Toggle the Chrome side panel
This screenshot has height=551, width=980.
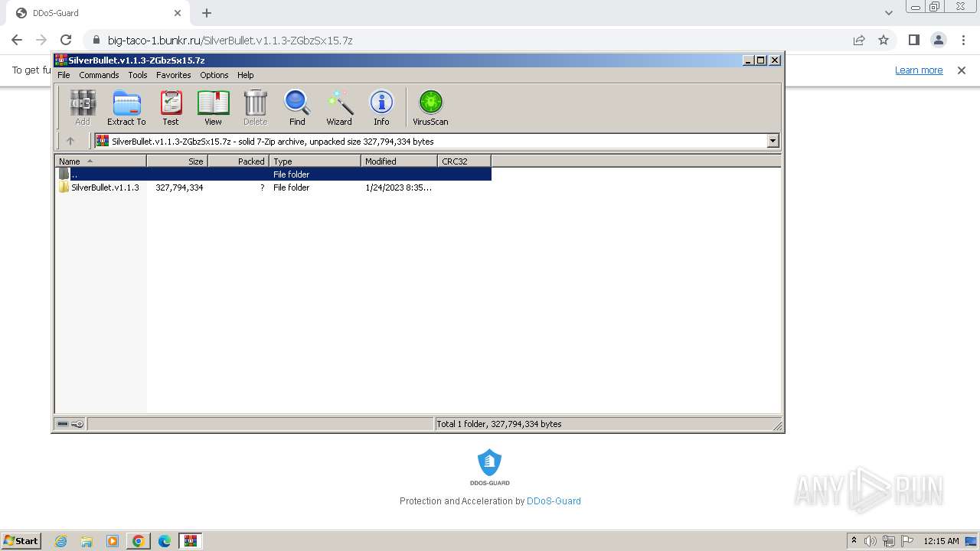click(x=913, y=40)
